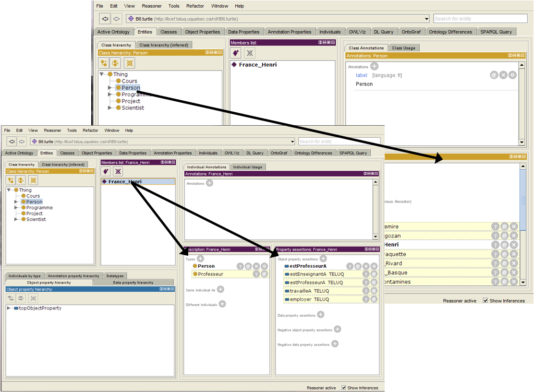
Task: Click scroll-down arrow in France_Henri annotations panel
Action: click(x=376, y=237)
